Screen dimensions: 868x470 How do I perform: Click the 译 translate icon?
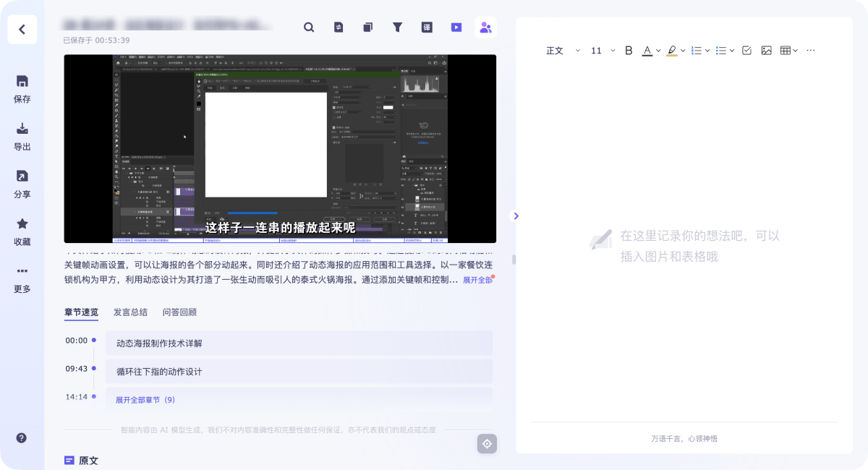point(427,27)
